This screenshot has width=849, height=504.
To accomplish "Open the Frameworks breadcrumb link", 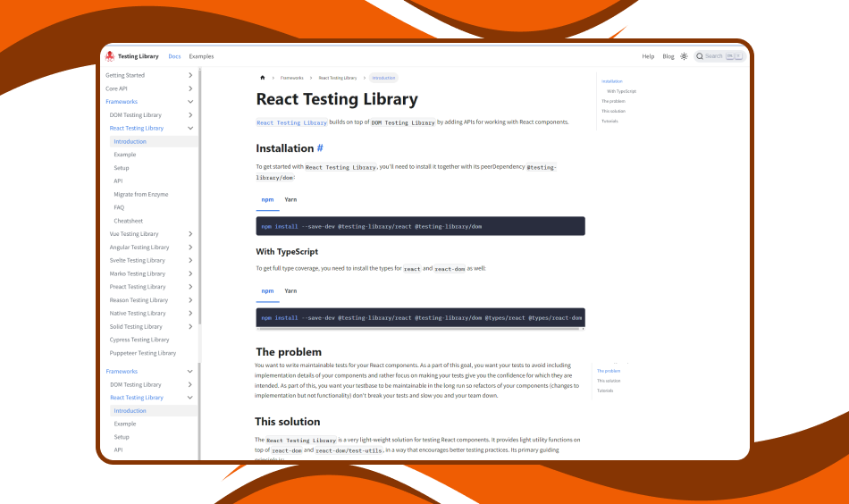I will [292, 78].
